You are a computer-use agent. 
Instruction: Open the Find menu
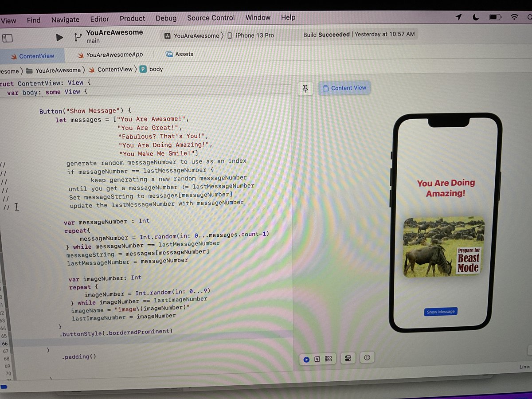34,20
